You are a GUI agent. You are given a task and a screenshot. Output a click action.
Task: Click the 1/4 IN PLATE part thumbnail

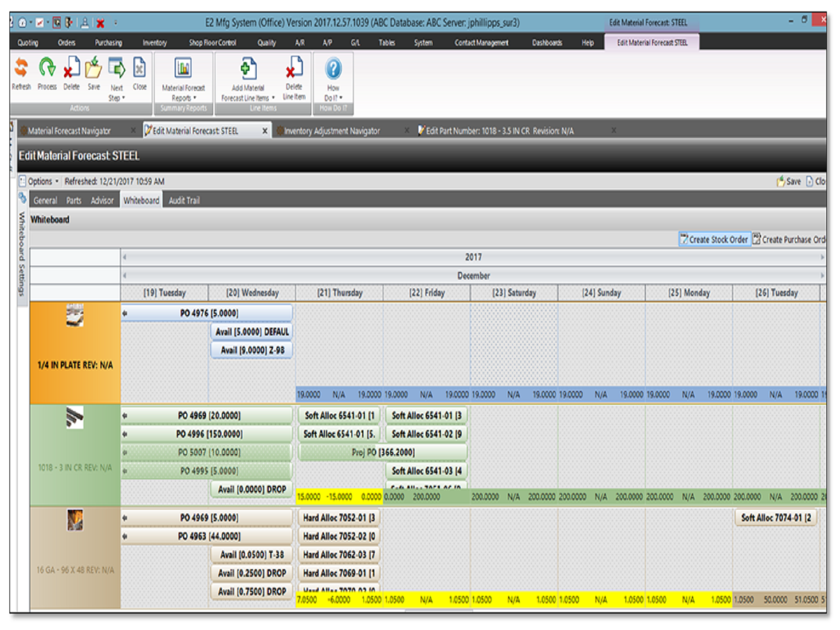[75, 315]
